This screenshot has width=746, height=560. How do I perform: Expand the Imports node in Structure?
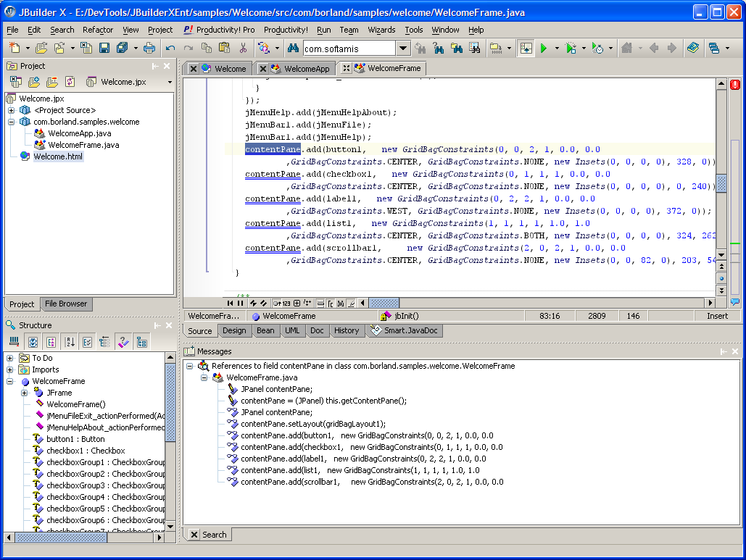(x=10, y=369)
